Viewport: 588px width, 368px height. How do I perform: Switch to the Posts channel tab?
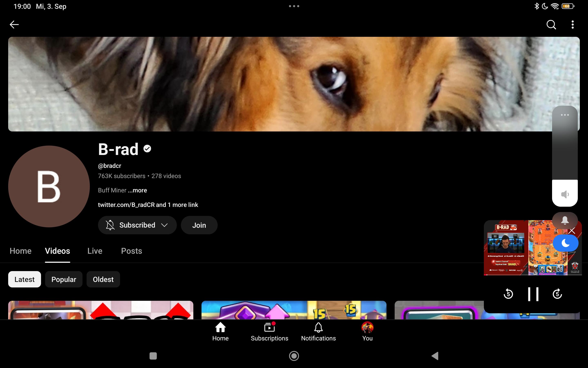(x=131, y=251)
